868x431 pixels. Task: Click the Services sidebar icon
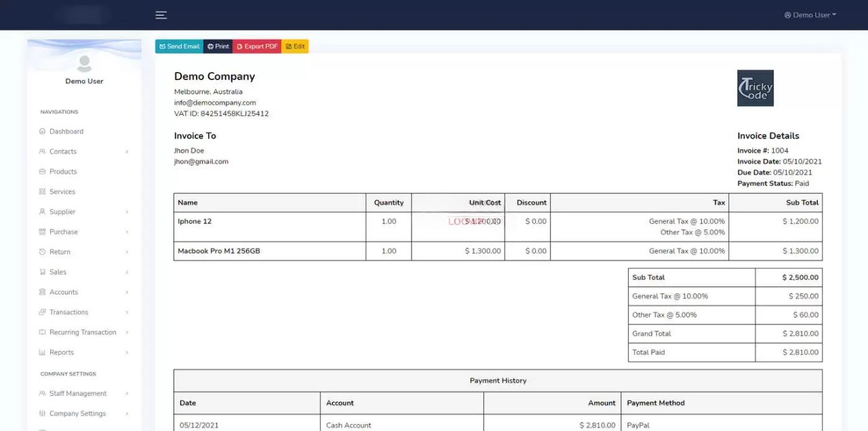click(43, 192)
